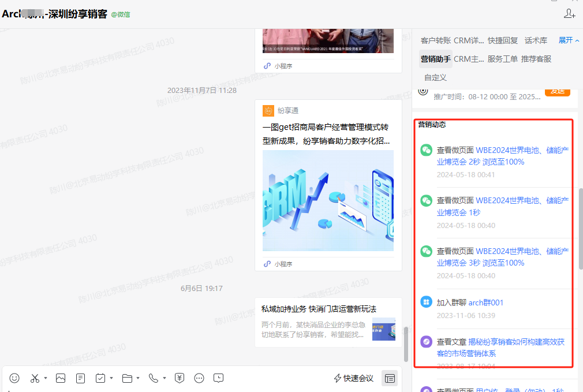Click the phone call icon
The width and height of the screenshot is (583, 392).
(153, 378)
